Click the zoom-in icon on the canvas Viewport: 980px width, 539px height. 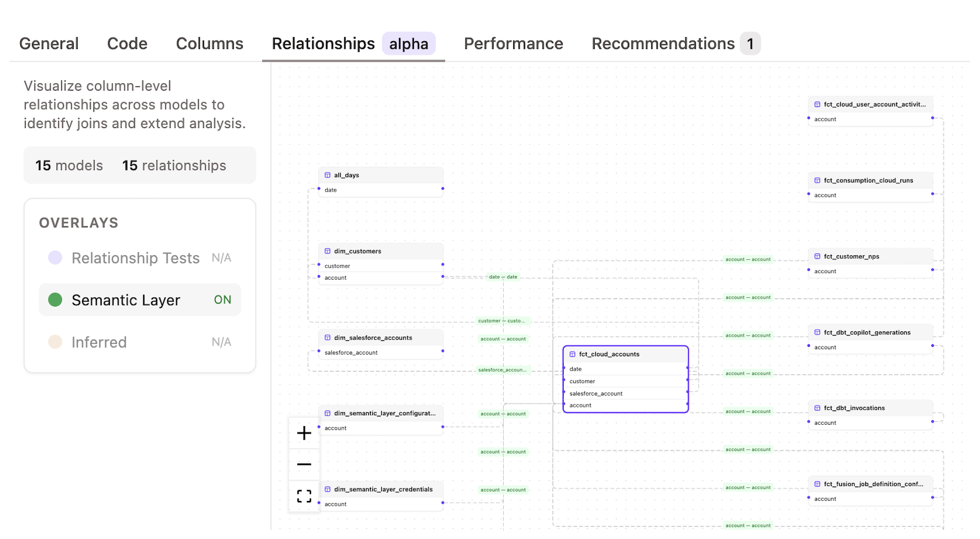tap(303, 433)
